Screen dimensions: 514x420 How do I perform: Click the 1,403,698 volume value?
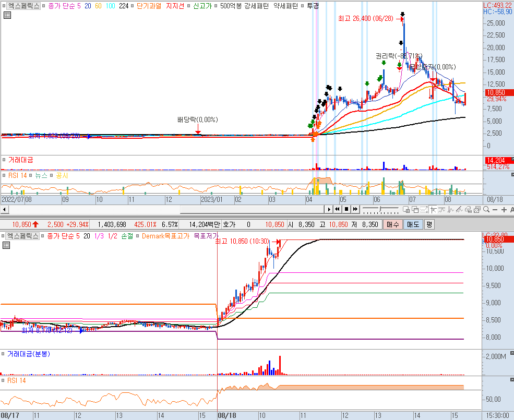[112, 224]
